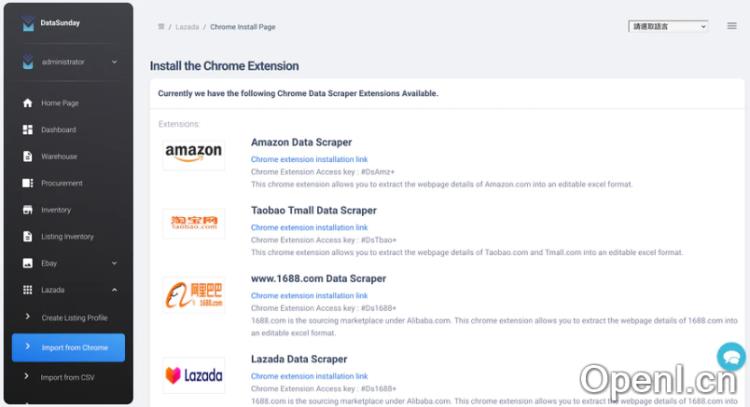
Task: Open the chat bubble widget
Action: [731, 356]
